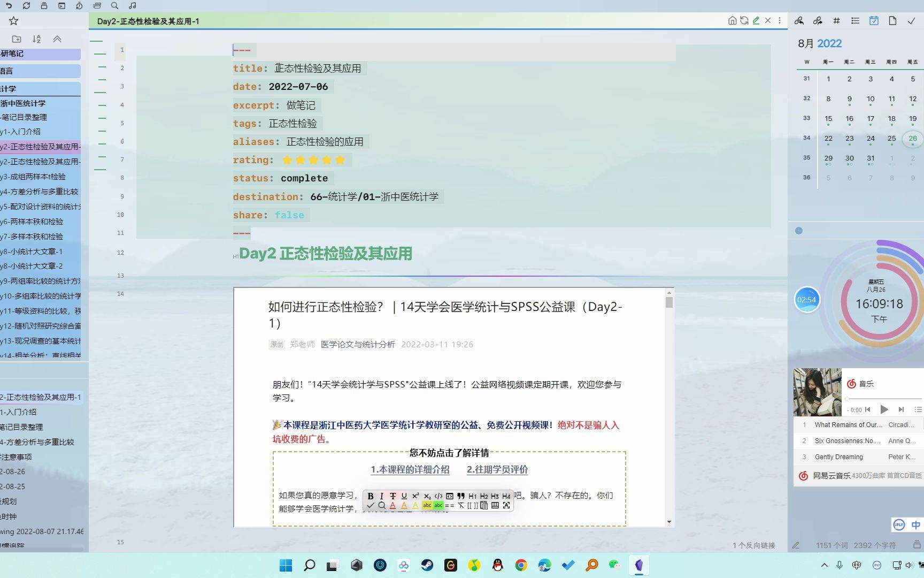Click the sort order A-Z icon

coord(36,39)
